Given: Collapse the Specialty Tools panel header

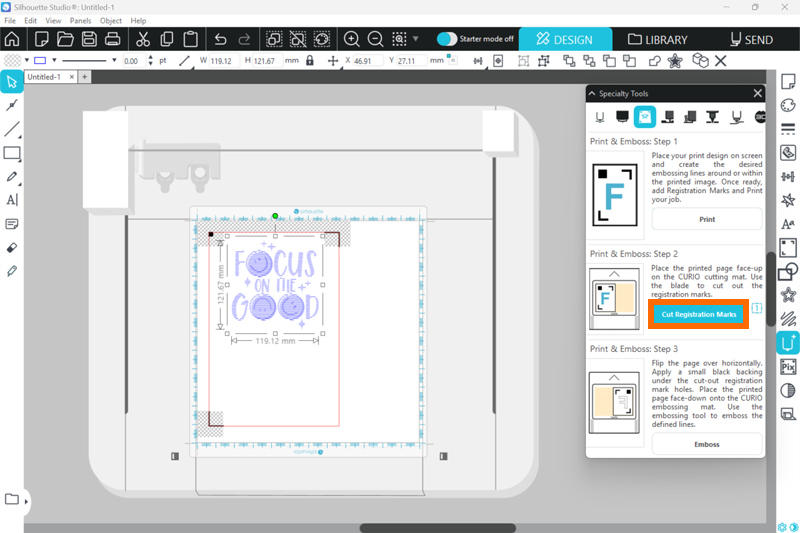Looking at the screenshot, I should pos(591,93).
